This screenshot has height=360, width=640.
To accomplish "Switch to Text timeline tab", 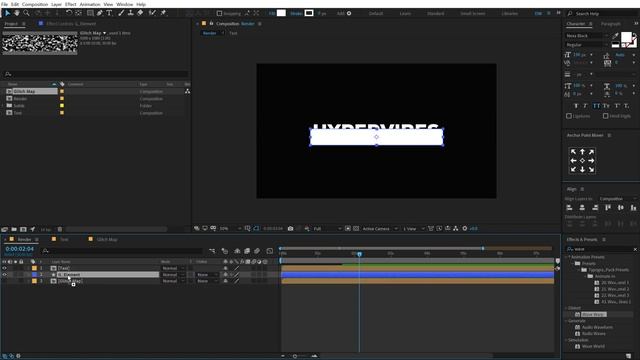I will click(x=64, y=240).
